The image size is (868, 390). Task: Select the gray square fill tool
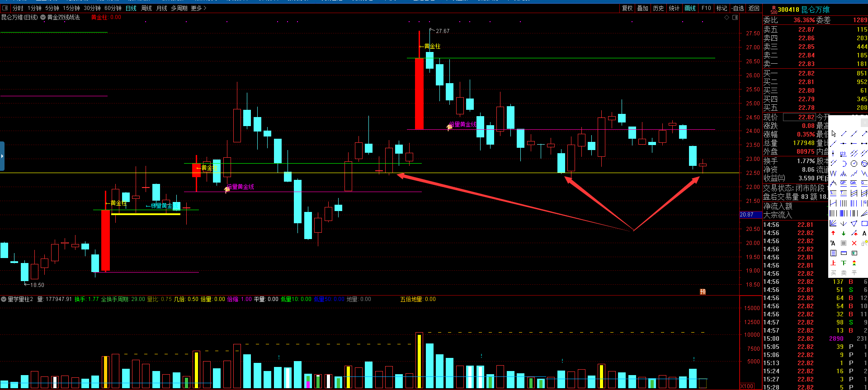844,243
